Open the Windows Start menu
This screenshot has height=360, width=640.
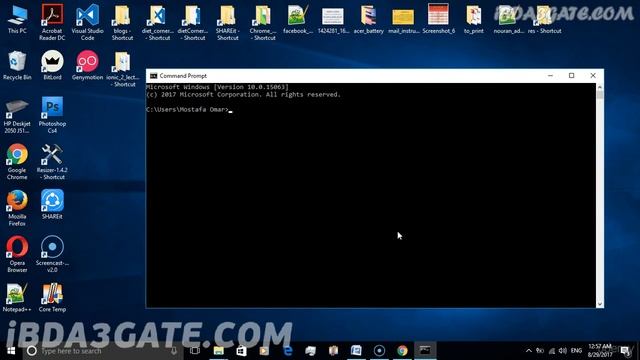tap(11, 351)
